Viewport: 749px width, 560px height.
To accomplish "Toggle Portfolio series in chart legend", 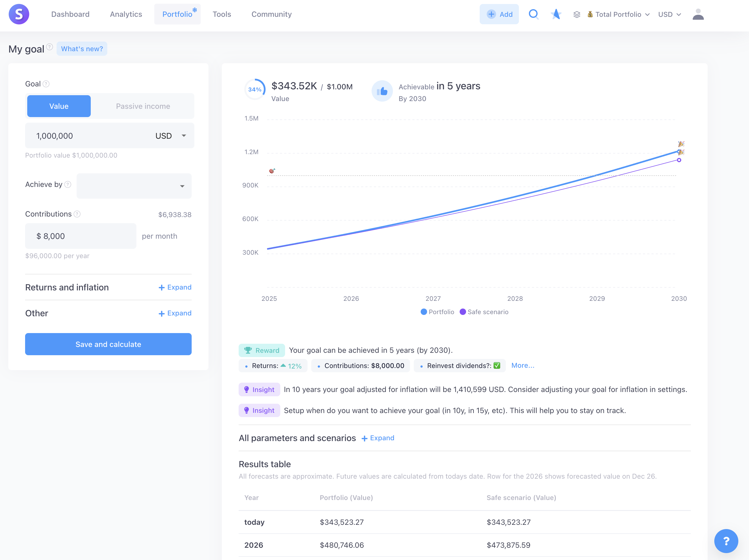I will pos(437,312).
